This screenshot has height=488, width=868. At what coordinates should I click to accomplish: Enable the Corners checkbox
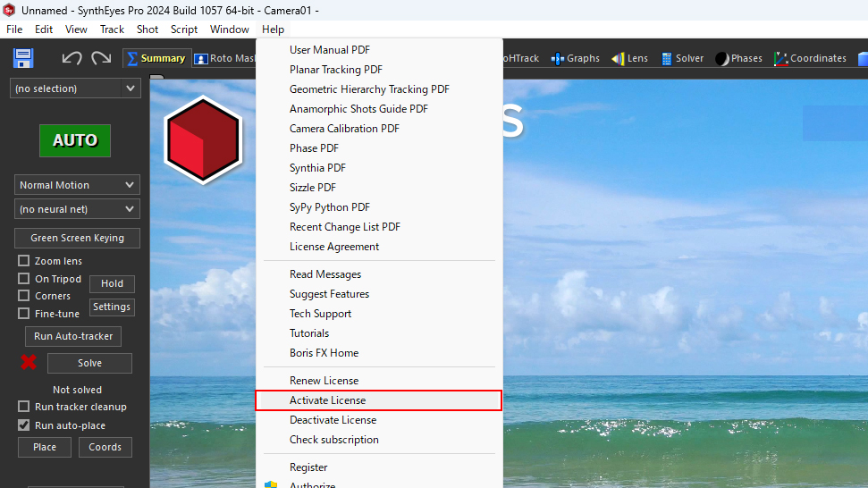coord(24,296)
